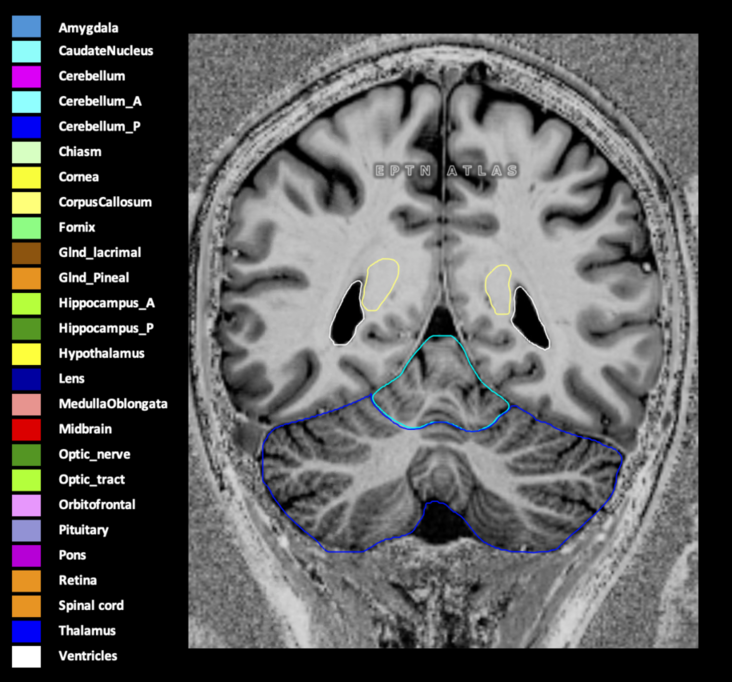This screenshot has height=682, width=732.
Task: Click the Chiasm label
Action: (x=80, y=151)
